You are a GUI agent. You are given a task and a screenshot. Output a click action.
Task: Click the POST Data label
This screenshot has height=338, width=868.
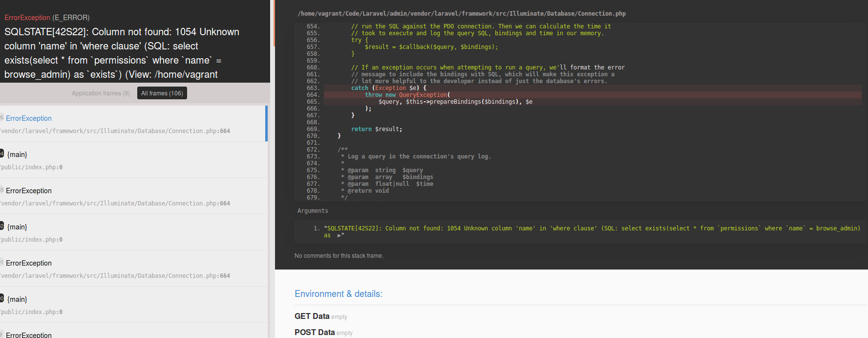point(315,333)
